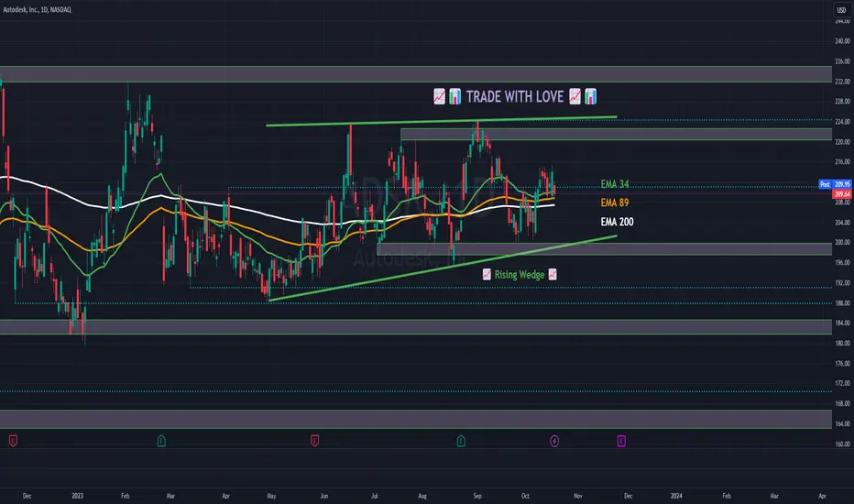Click the 176.00 price axis value
The height and width of the screenshot is (504, 854).
tap(842, 364)
